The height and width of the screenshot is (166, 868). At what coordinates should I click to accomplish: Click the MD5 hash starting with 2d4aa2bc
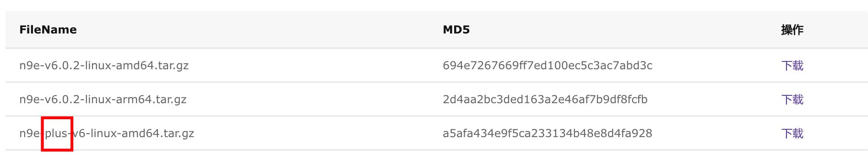[545, 100]
